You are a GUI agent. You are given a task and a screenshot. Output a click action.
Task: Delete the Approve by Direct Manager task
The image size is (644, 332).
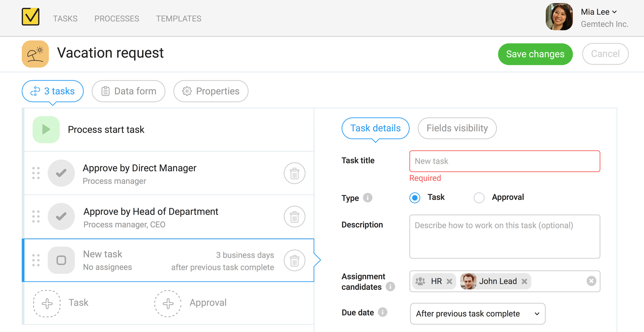click(x=294, y=174)
